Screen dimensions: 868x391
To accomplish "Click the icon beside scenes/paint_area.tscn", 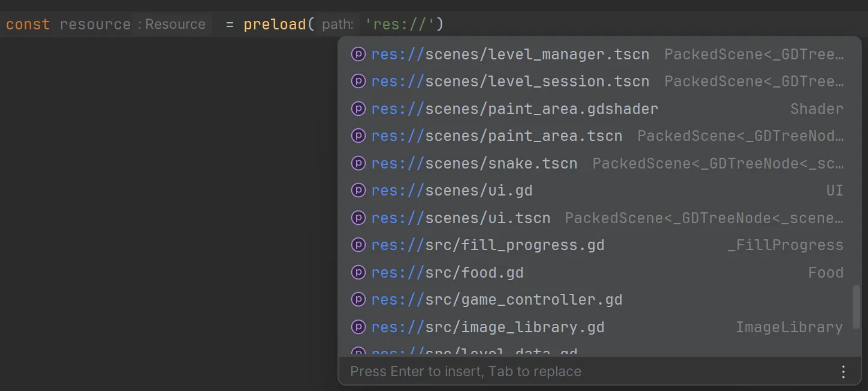I will click(358, 136).
